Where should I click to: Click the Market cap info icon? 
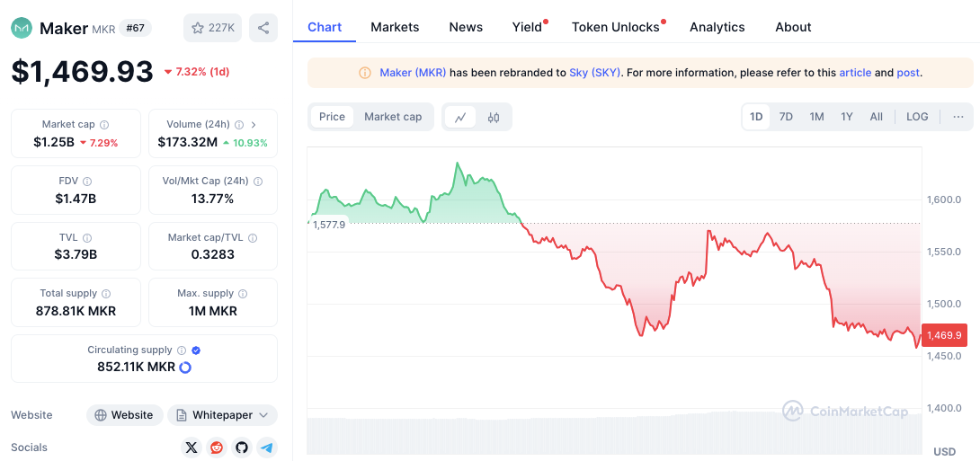pos(104,125)
